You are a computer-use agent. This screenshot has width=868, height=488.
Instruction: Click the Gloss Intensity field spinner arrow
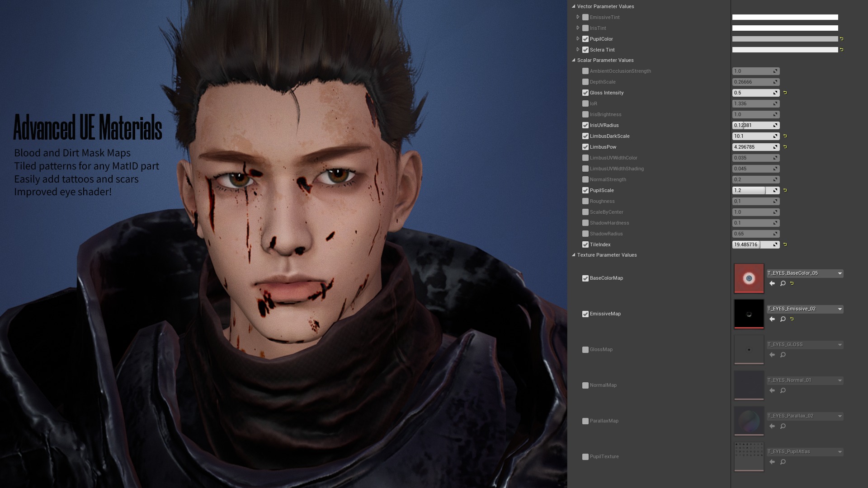(775, 93)
